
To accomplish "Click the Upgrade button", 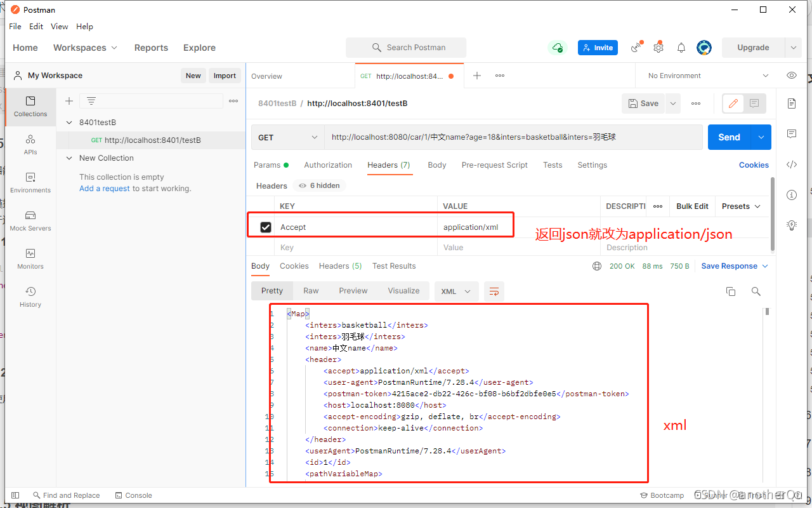I will coord(753,48).
